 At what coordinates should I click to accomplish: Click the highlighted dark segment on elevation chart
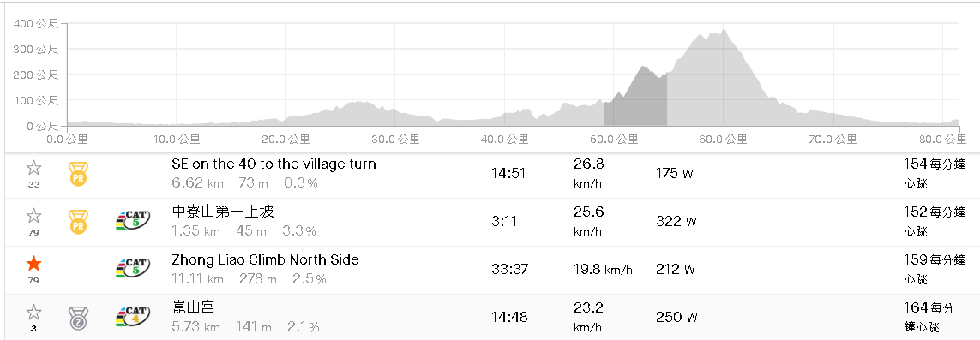click(635, 103)
